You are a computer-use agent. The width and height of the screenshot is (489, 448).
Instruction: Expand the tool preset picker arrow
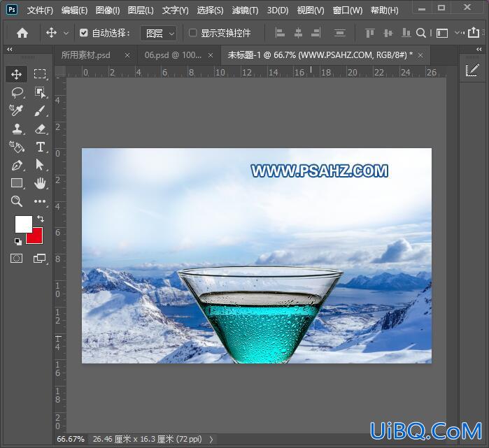(x=66, y=33)
